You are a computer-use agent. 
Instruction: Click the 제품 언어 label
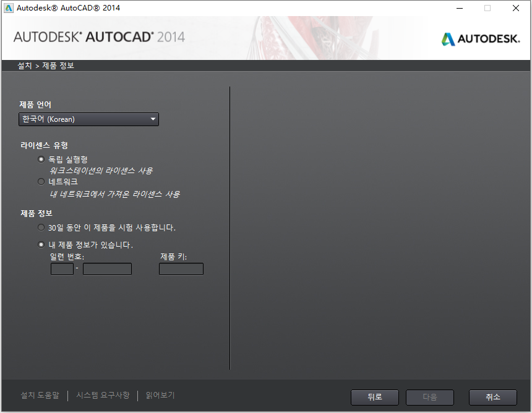coord(35,104)
